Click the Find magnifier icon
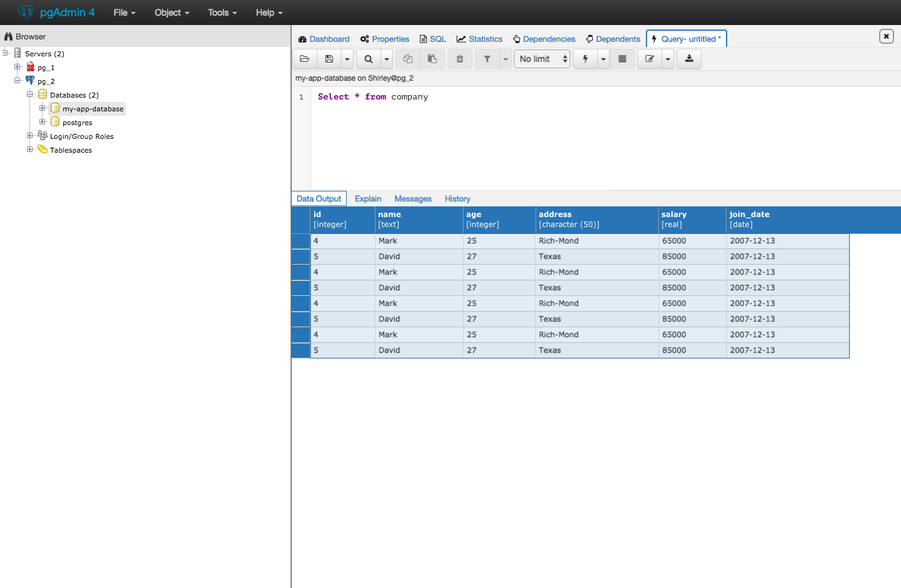Screen dimensions: 901x588 point(369,59)
